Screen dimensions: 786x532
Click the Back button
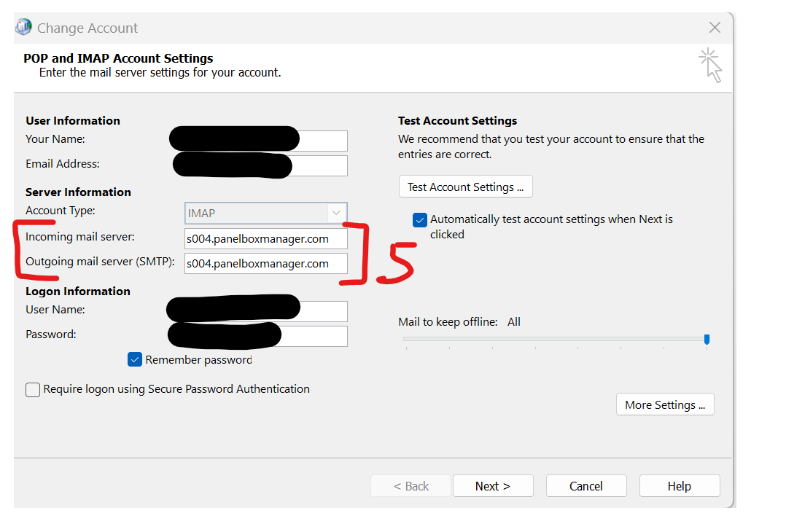[411, 486]
